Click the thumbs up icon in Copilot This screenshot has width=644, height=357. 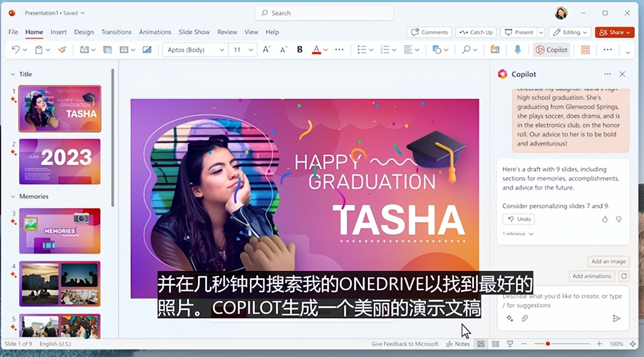pos(605,219)
